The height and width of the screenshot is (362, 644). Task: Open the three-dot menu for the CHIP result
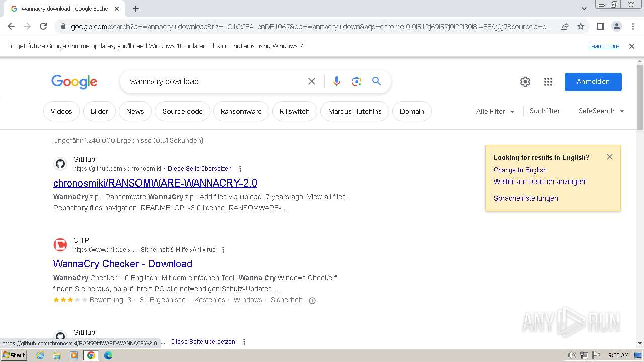(223, 250)
